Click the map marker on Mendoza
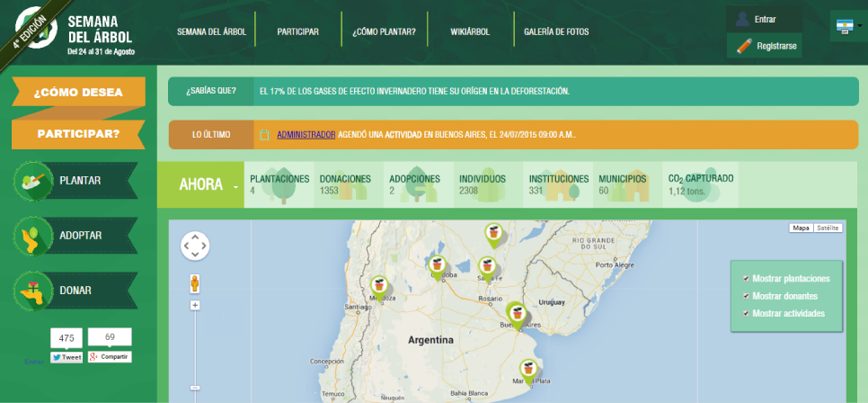The height and width of the screenshot is (403, 868). 379,287
